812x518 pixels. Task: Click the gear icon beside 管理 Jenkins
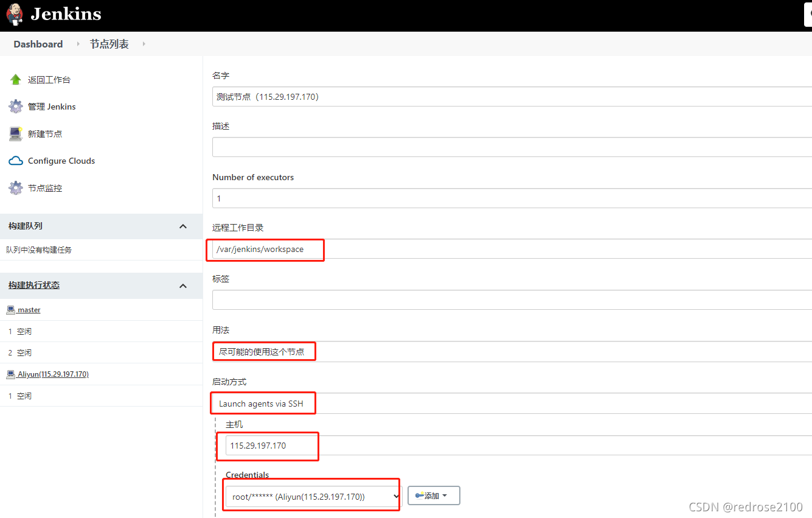click(16, 107)
